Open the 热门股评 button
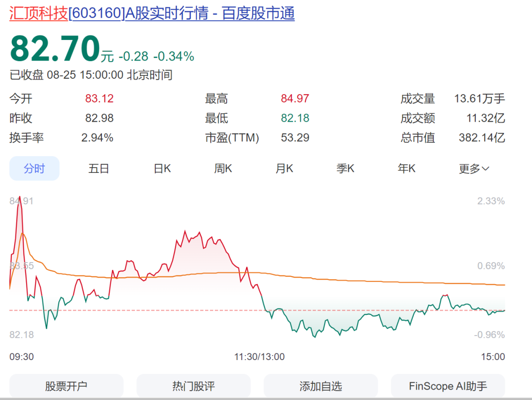This screenshot has width=532, height=400. 194,386
